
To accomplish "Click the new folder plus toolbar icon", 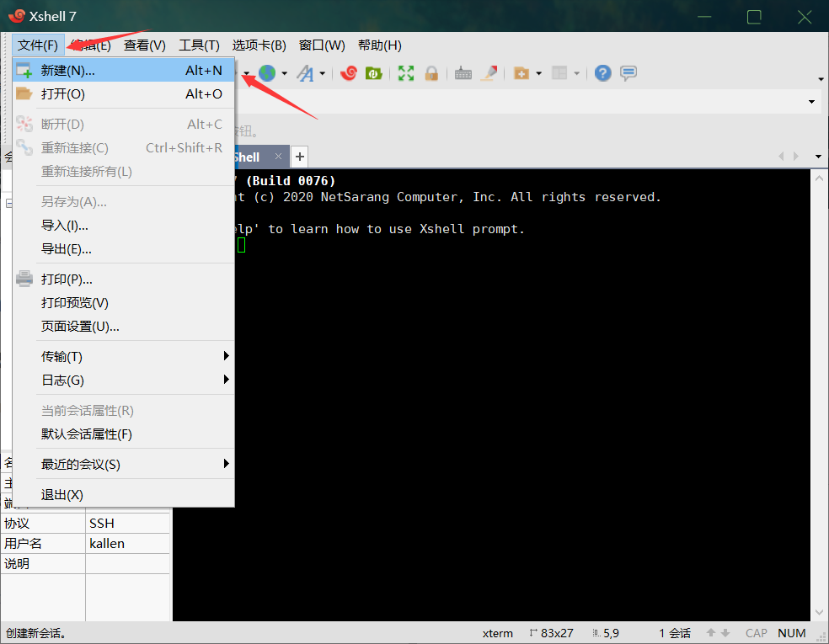I will click(x=521, y=73).
